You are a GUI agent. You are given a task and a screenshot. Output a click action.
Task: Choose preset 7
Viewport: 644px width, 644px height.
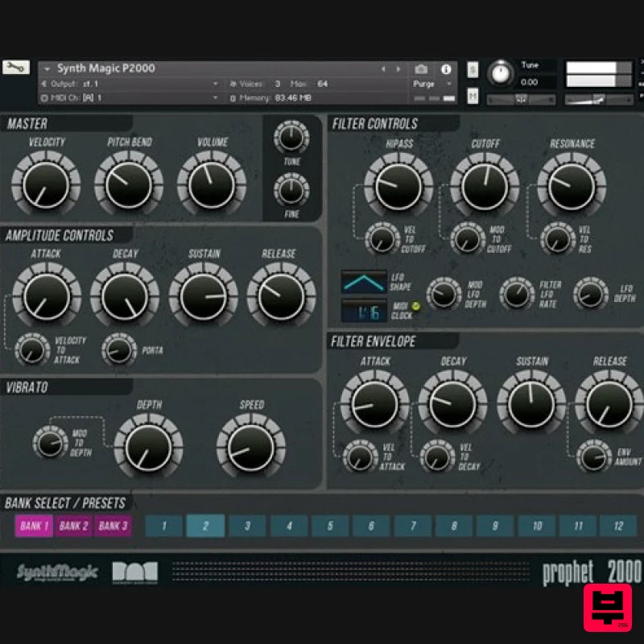[x=413, y=526]
